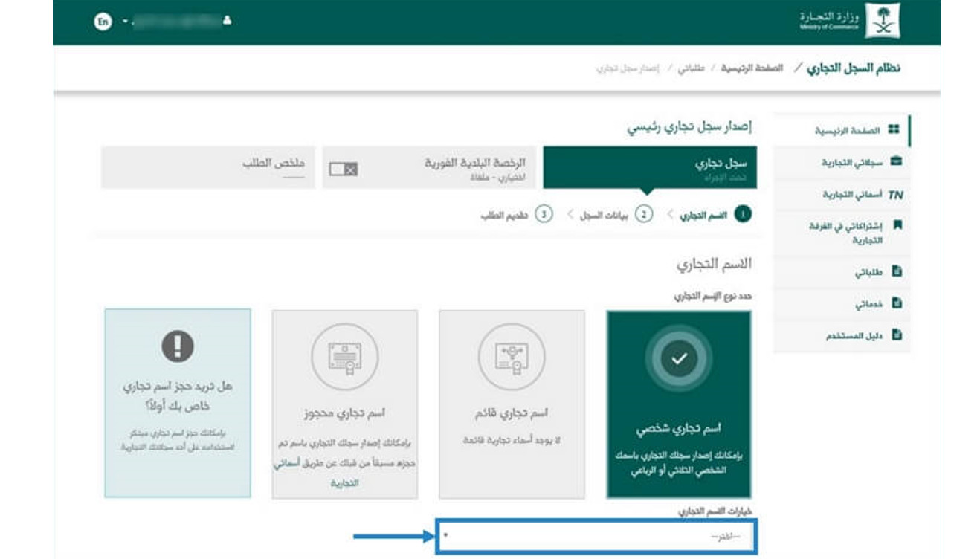Viewport: 980px width, 559px height.
Task: Click the إشتراكاتي في الغرفة التجارية bookmark icon
Action: coord(897,225)
